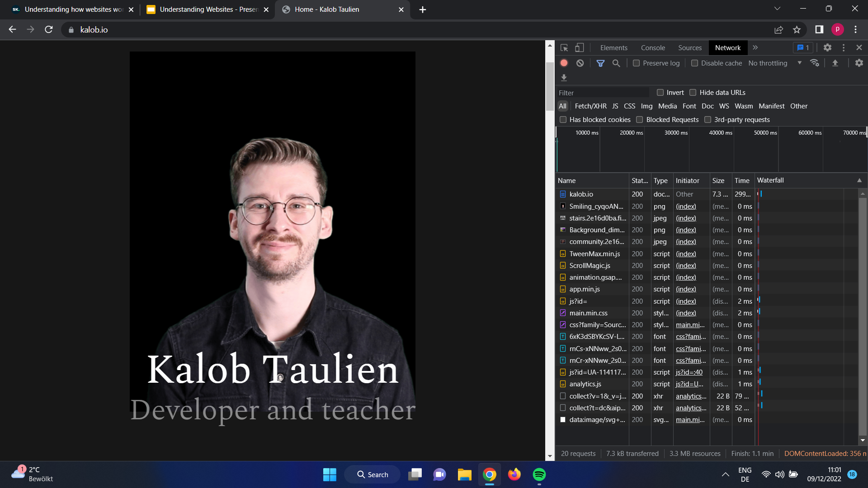Select the ScrollMagic.js request row
This screenshot has width=868, height=488.
tap(707, 266)
